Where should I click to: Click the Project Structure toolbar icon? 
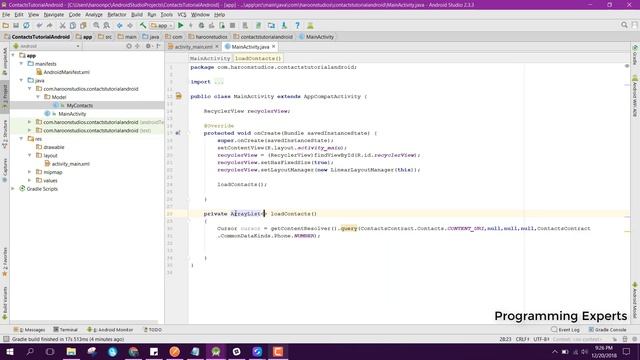(271, 25)
